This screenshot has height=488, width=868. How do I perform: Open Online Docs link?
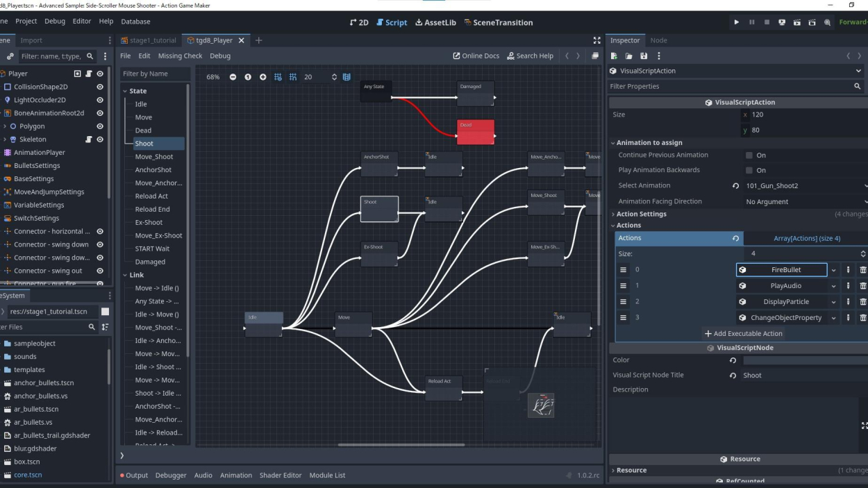click(x=476, y=56)
